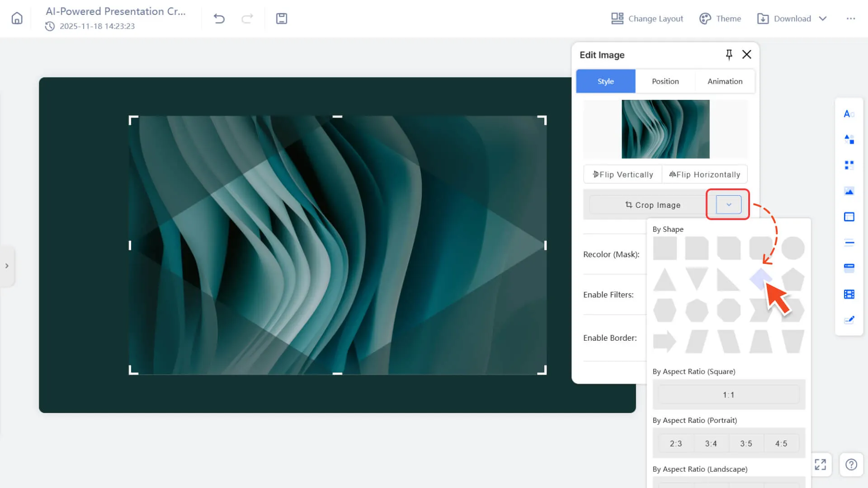Click the Crop Image button
This screenshot has width=868, height=488.
[x=652, y=205]
